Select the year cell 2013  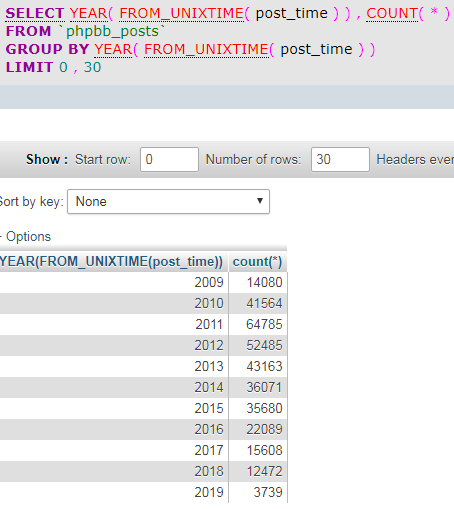click(x=209, y=366)
